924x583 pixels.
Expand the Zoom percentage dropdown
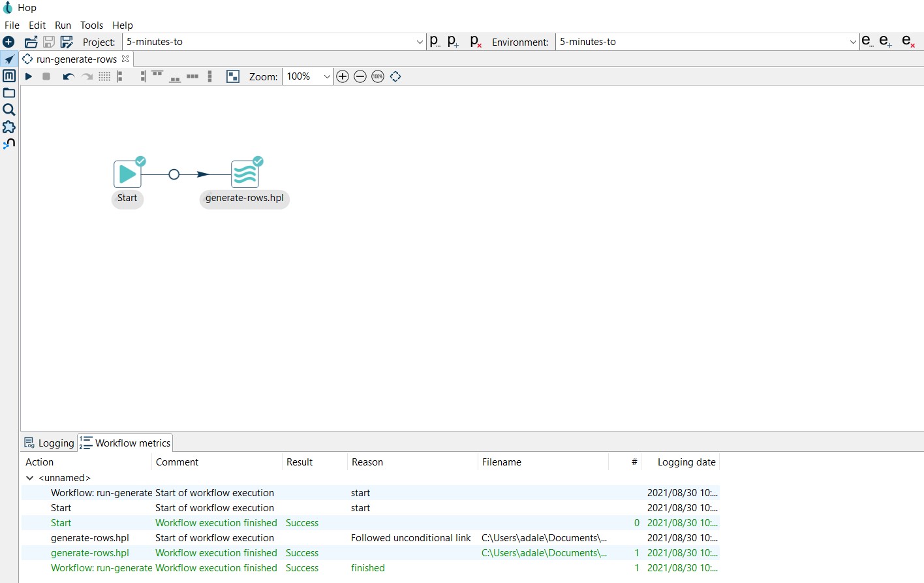click(327, 76)
